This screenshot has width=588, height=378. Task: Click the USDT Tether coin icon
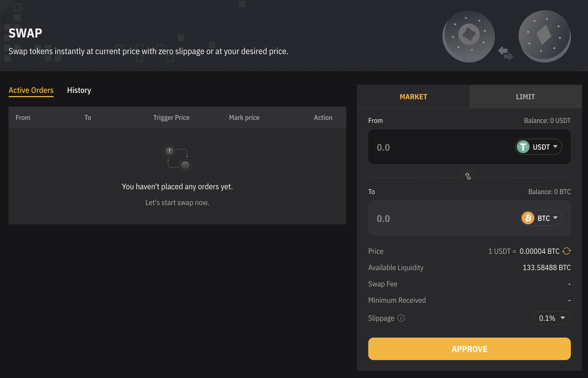click(523, 147)
